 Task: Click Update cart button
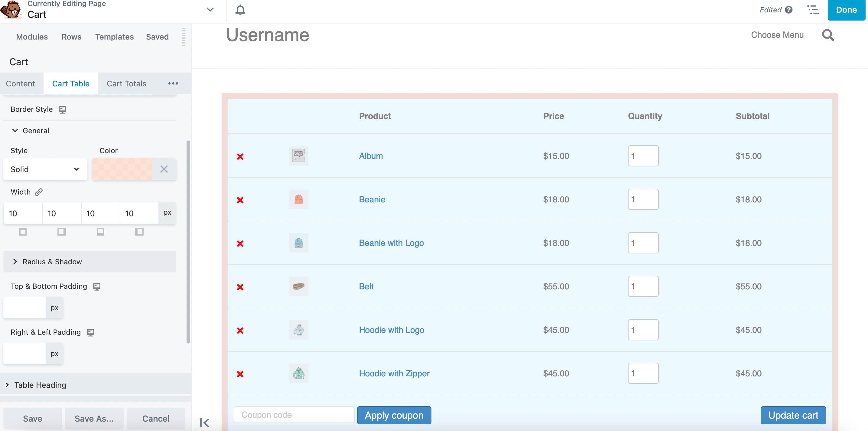[793, 414]
